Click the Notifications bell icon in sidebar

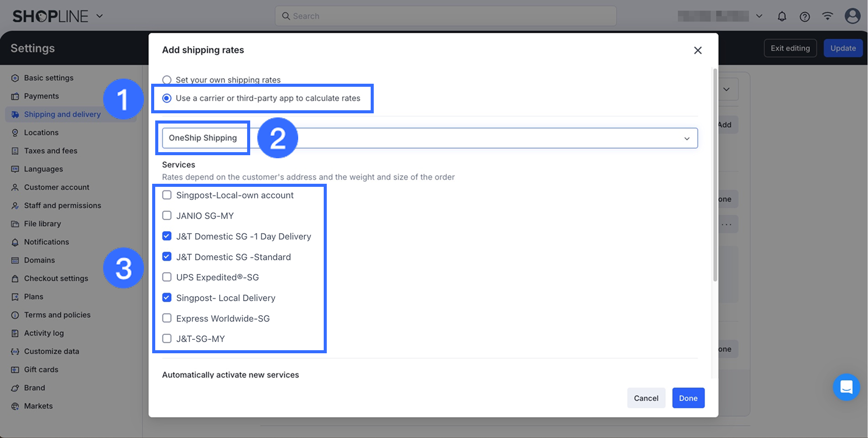pos(15,242)
